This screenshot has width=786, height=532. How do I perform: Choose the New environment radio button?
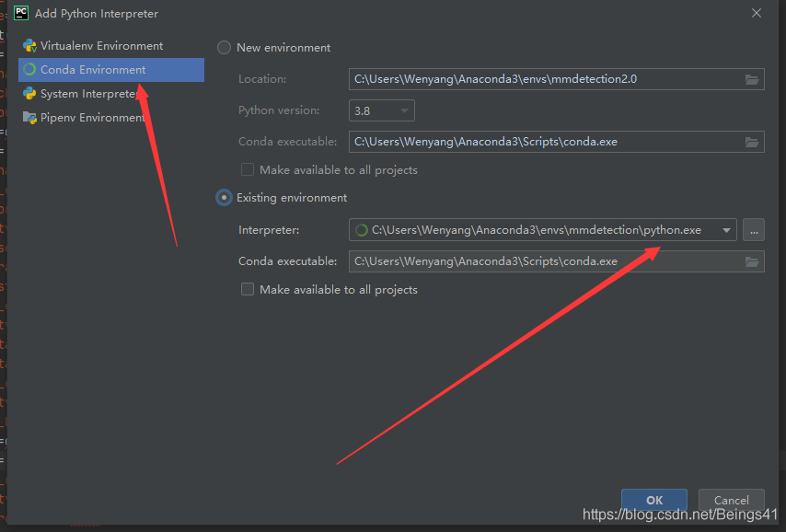click(224, 48)
